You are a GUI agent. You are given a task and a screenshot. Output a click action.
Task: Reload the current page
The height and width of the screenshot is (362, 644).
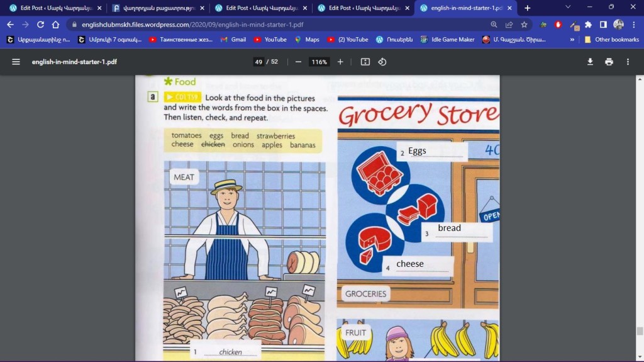tap(40, 25)
